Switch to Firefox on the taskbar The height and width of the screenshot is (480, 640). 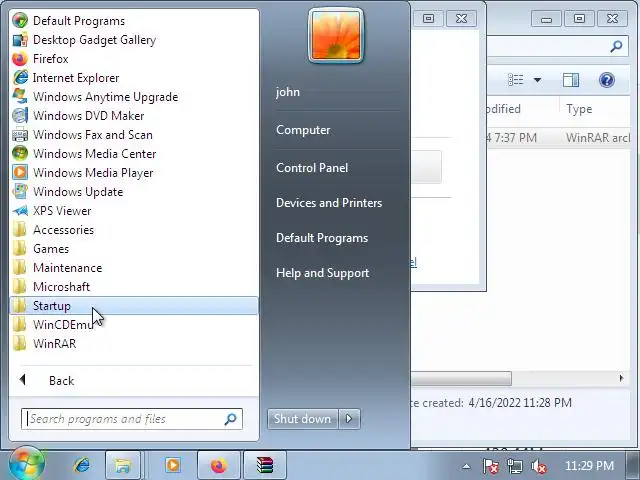pos(219,465)
